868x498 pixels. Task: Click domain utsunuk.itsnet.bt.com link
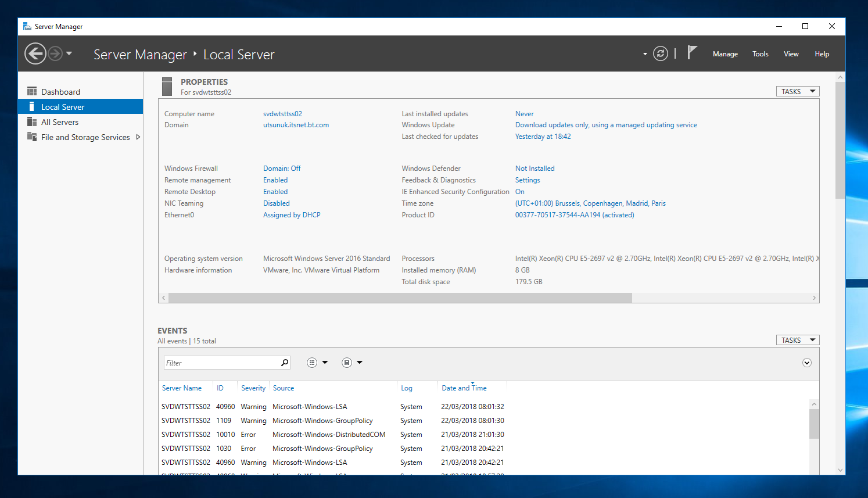click(x=296, y=125)
